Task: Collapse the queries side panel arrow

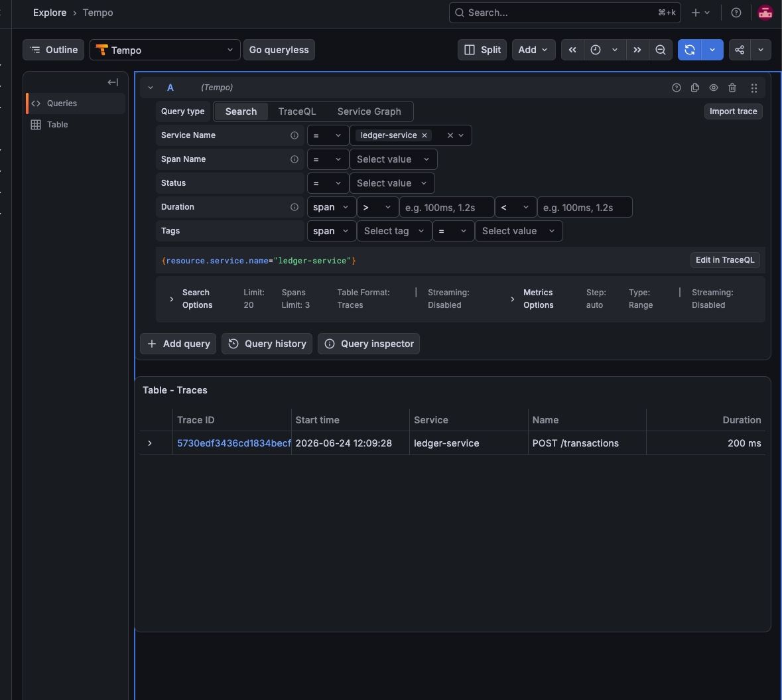Action: pos(113,82)
